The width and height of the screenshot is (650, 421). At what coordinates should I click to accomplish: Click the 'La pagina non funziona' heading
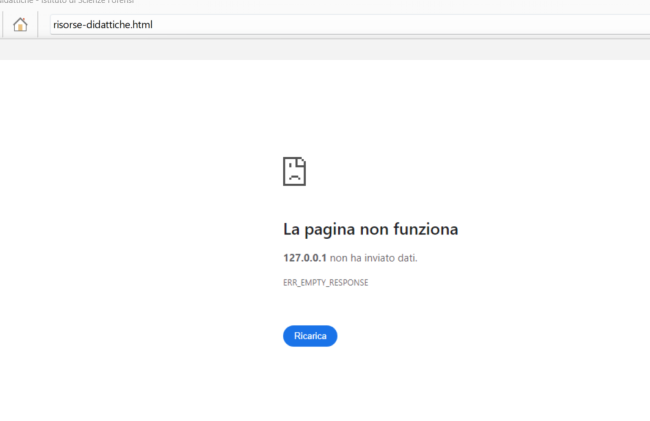[370, 229]
